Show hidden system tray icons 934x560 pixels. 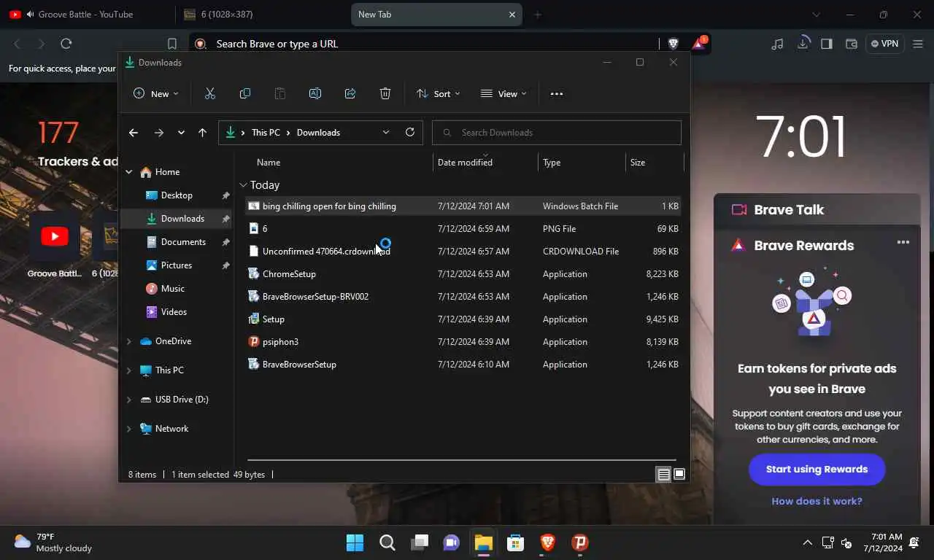point(807,542)
